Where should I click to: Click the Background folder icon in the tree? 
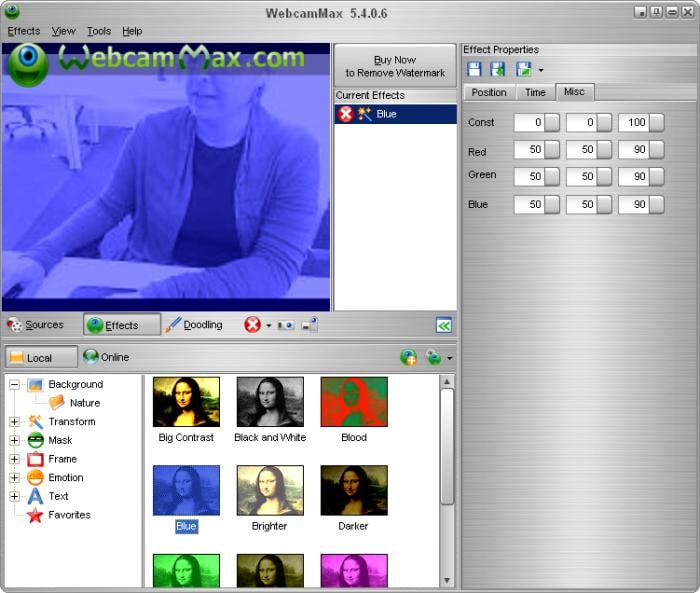tap(35, 384)
